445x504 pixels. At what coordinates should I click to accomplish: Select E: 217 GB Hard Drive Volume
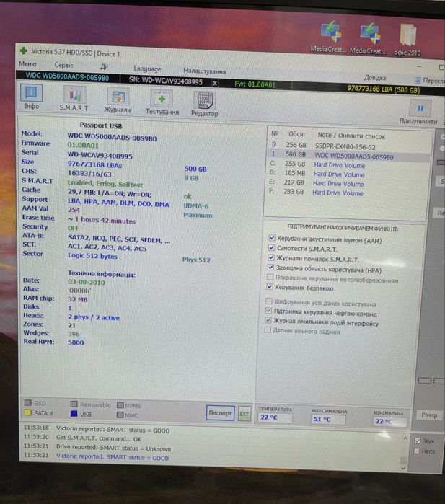347,183
